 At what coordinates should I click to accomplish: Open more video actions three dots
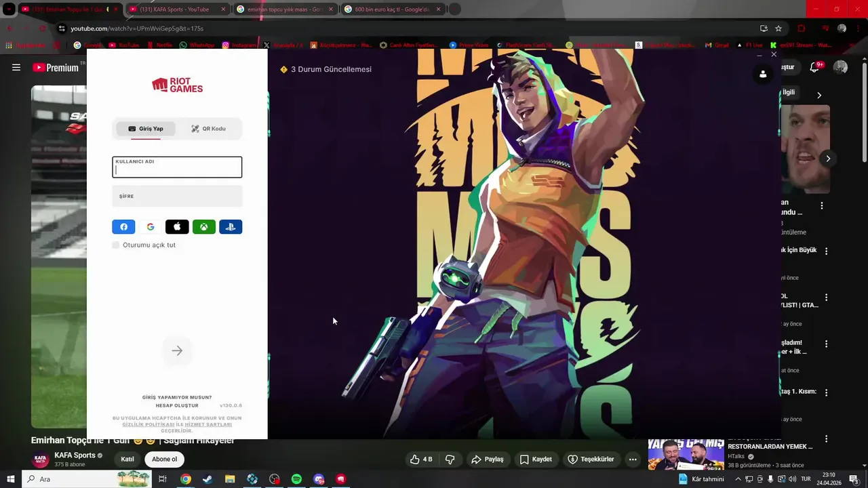tap(633, 459)
